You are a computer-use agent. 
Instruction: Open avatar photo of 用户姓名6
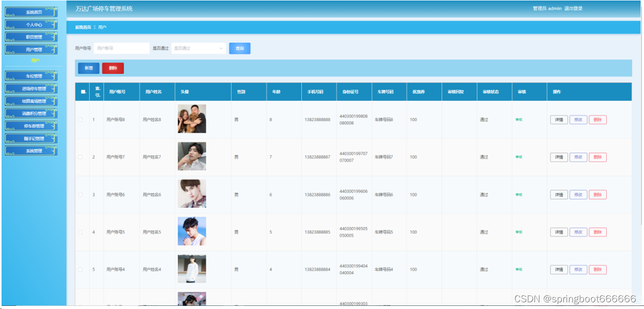coord(192,194)
